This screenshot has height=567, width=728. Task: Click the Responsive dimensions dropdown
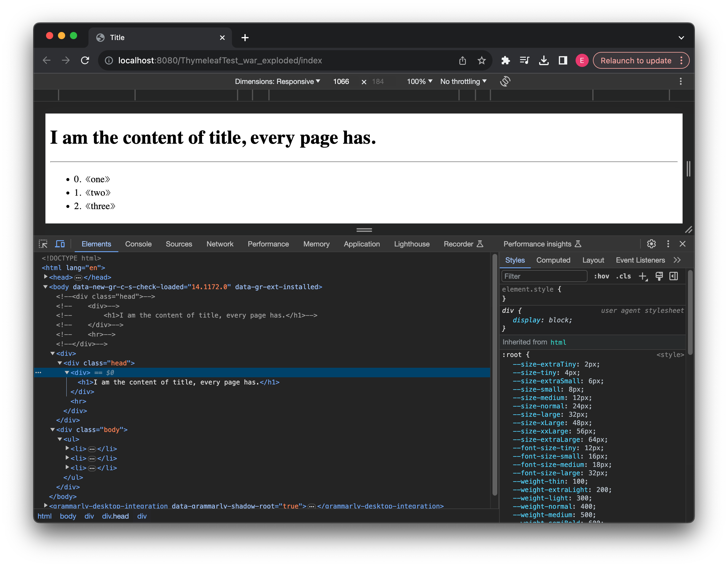tap(275, 81)
